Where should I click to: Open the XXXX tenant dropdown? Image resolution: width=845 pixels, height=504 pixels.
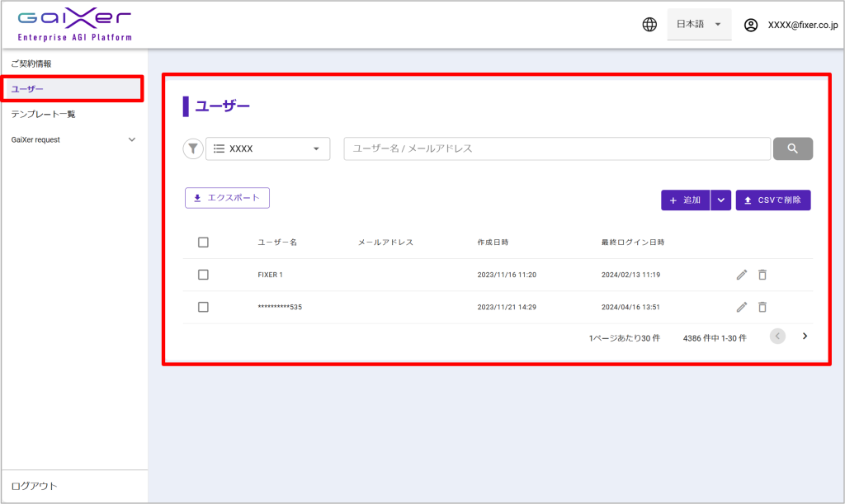pos(267,148)
